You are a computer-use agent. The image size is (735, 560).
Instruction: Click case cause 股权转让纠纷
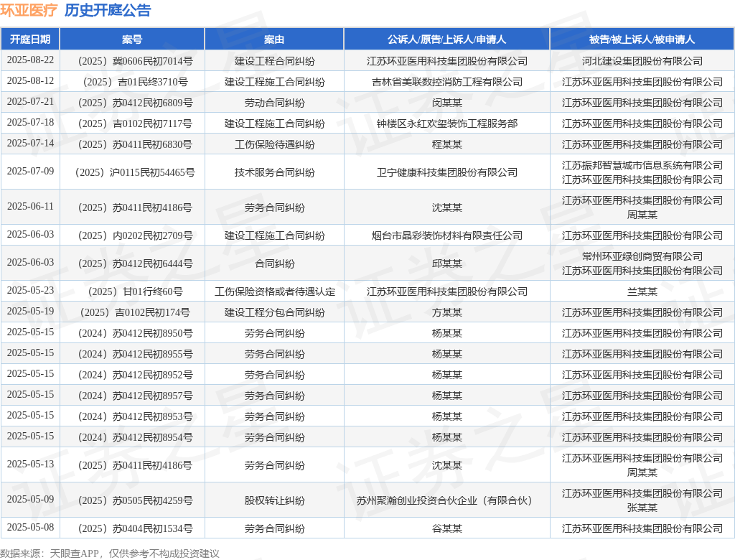point(275,500)
